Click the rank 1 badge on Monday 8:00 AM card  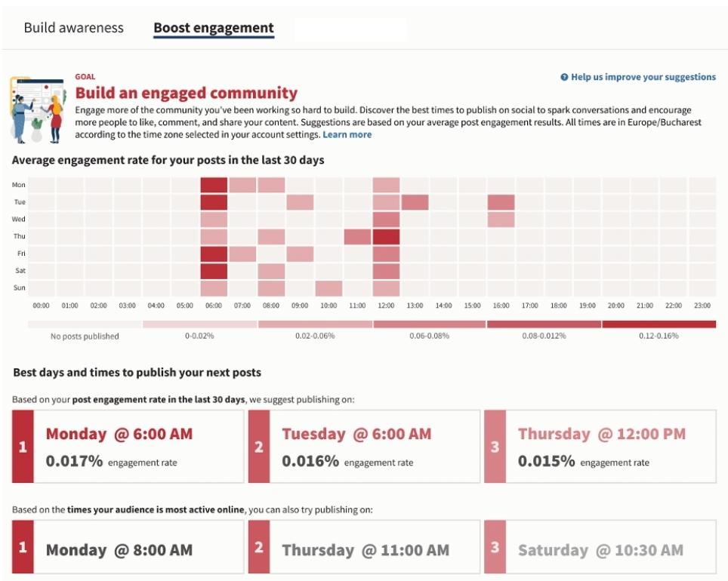pyautogui.click(x=21, y=549)
